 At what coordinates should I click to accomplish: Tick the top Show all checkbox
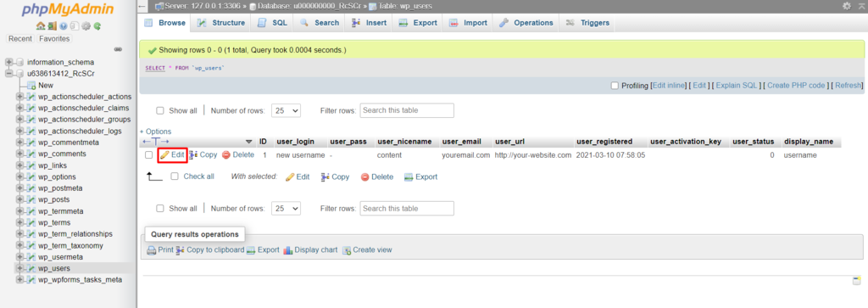click(x=160, y=111)
